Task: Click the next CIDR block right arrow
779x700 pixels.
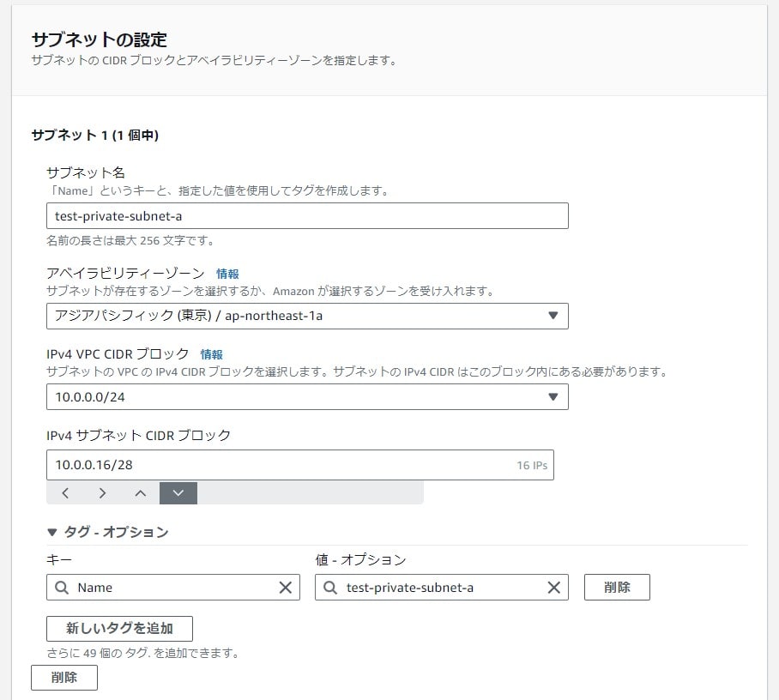Action: click(x=102, y=493)
